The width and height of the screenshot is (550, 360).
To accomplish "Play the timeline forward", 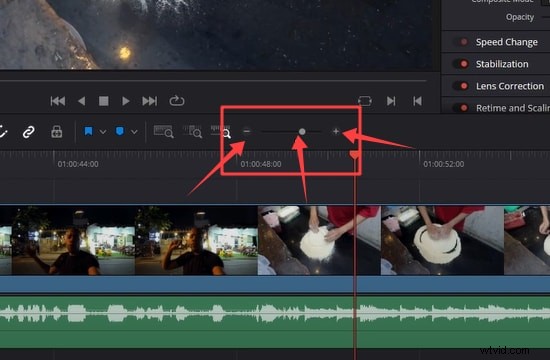I will [126, 101].
